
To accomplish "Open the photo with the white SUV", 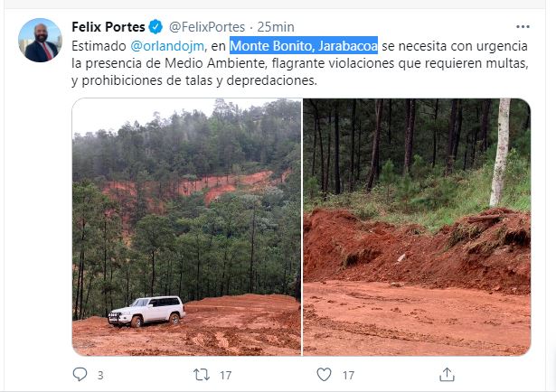I will click(186, 227).
